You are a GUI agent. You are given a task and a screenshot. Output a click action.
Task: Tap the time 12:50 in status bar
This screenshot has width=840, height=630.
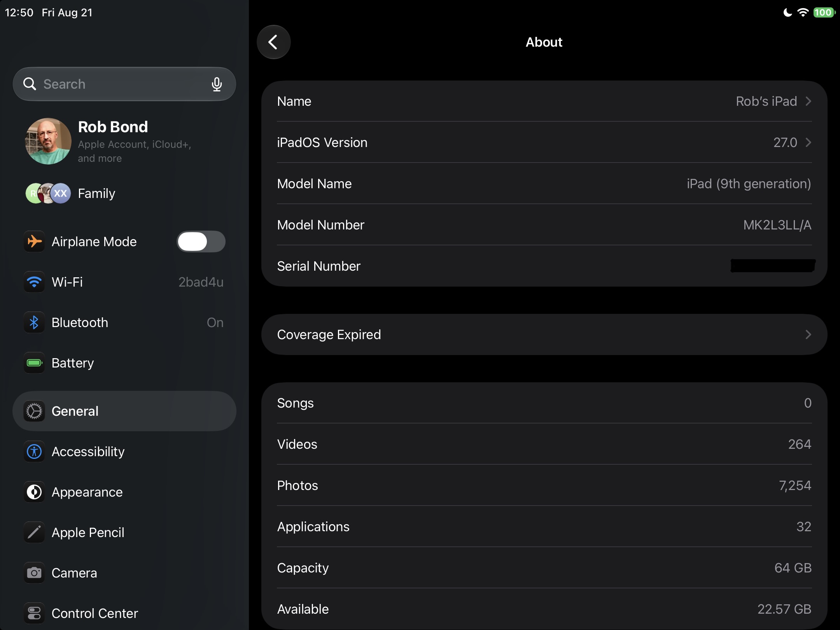coord(19,12)
